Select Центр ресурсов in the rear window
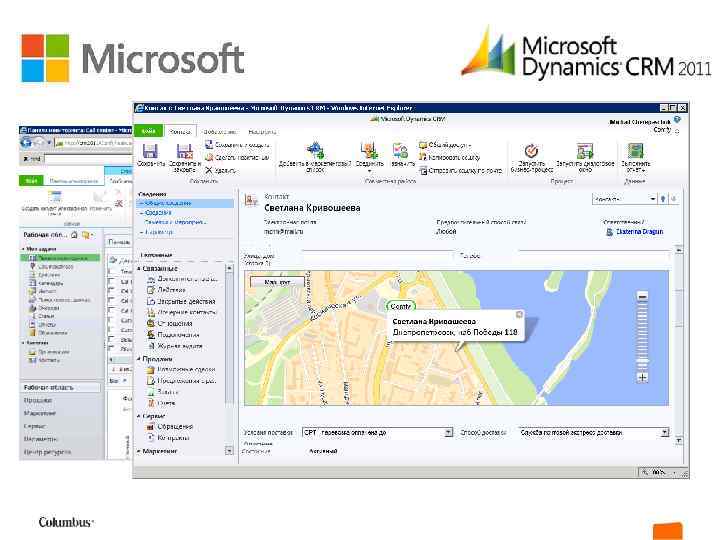The image size is (720, 540). tap(47, 452)
